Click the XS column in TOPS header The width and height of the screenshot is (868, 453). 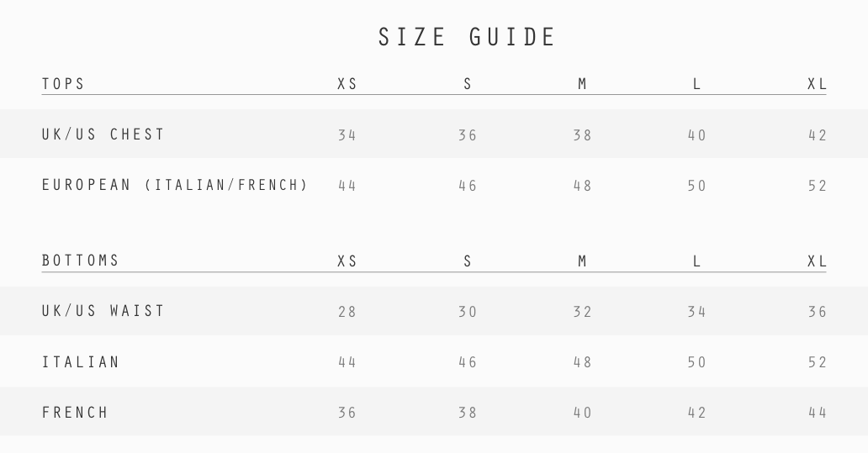pos(347,84)
